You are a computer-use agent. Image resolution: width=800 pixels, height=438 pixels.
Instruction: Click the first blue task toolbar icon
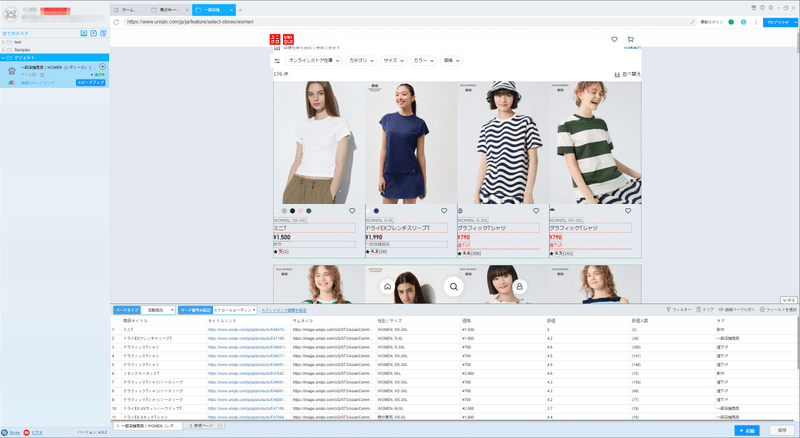(84, 33)
